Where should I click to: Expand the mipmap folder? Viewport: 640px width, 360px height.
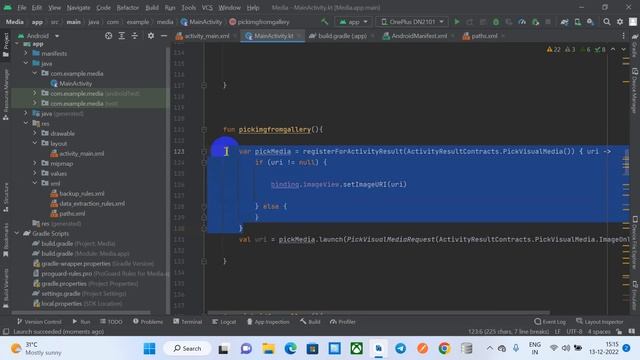(35, 163)
